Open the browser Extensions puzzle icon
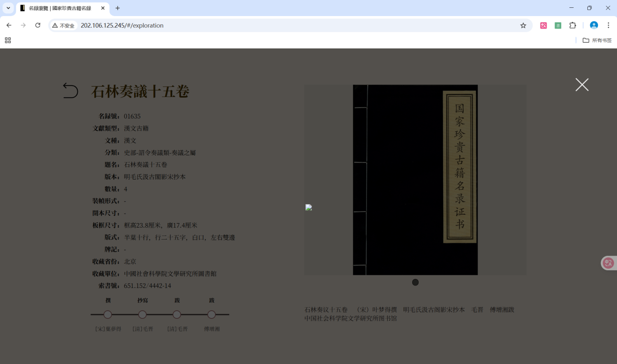 pos(573,25)
